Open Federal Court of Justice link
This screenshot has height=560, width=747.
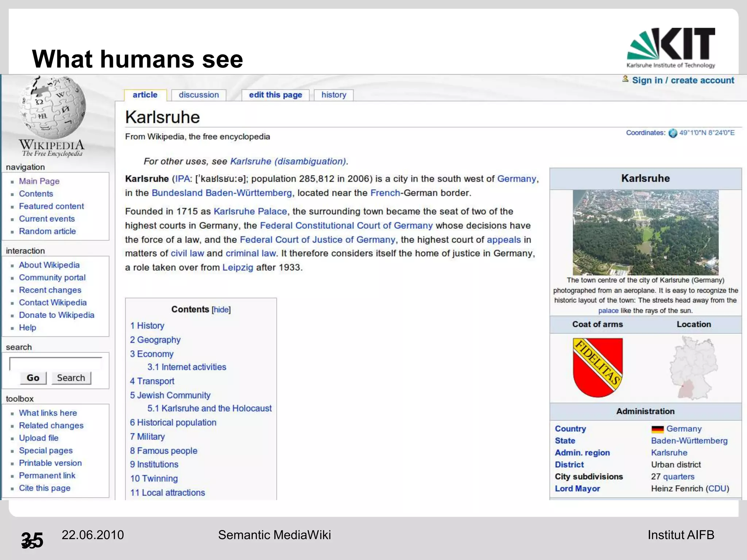pyautogui.click(x=317, y=240)
